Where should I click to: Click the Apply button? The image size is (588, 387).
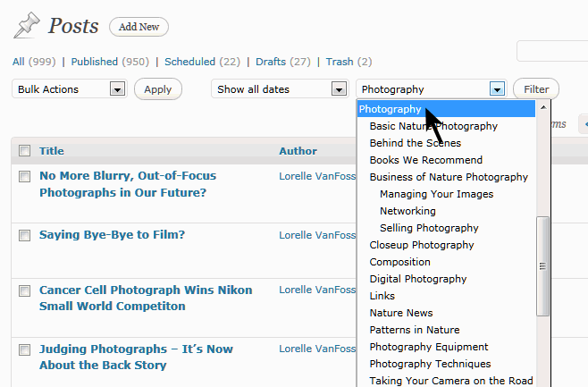[x=158, y=89]
